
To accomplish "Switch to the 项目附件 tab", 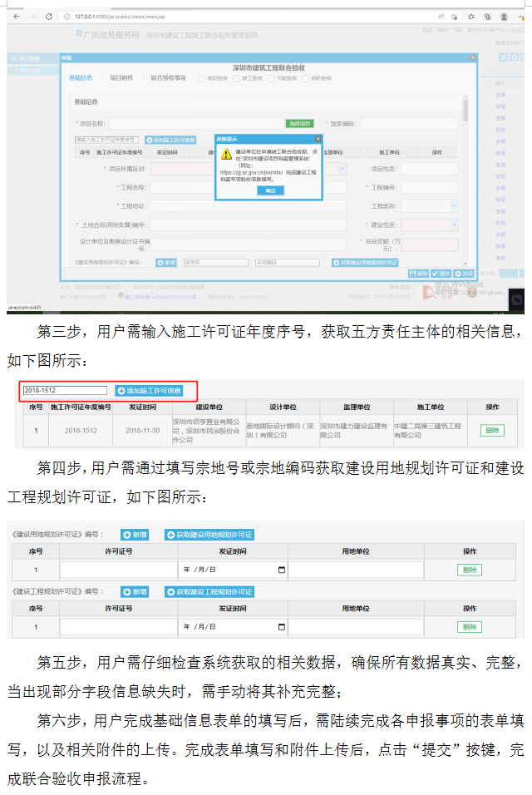I will [121, 78].
